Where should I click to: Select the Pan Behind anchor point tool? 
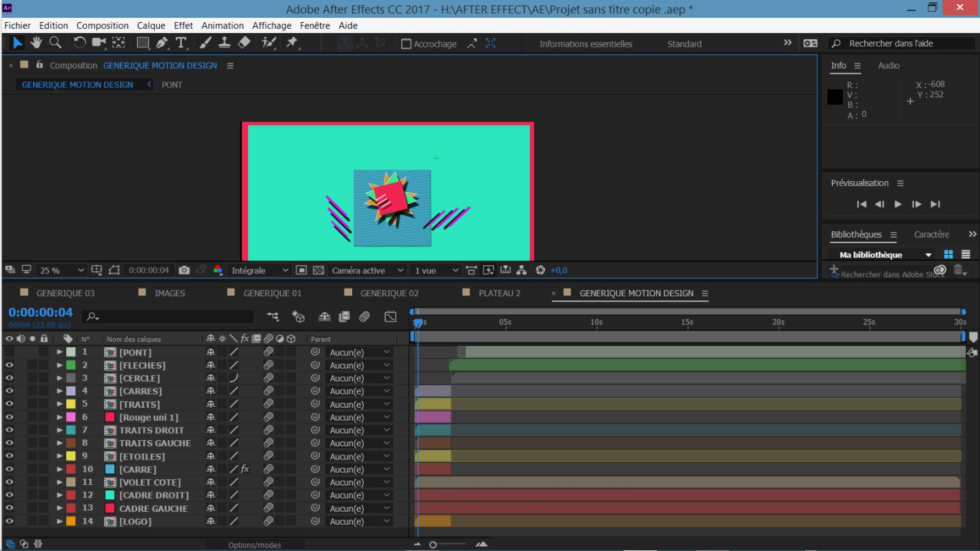(119, 43)
